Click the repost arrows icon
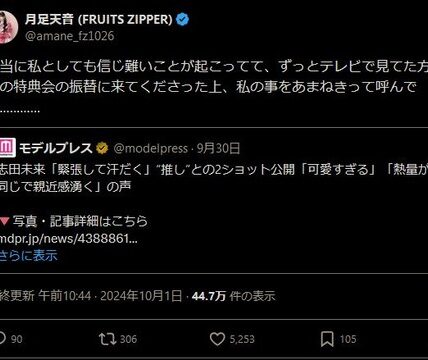Screen dimensions: 428x360 pyautogui.click(x=107, y=339)
